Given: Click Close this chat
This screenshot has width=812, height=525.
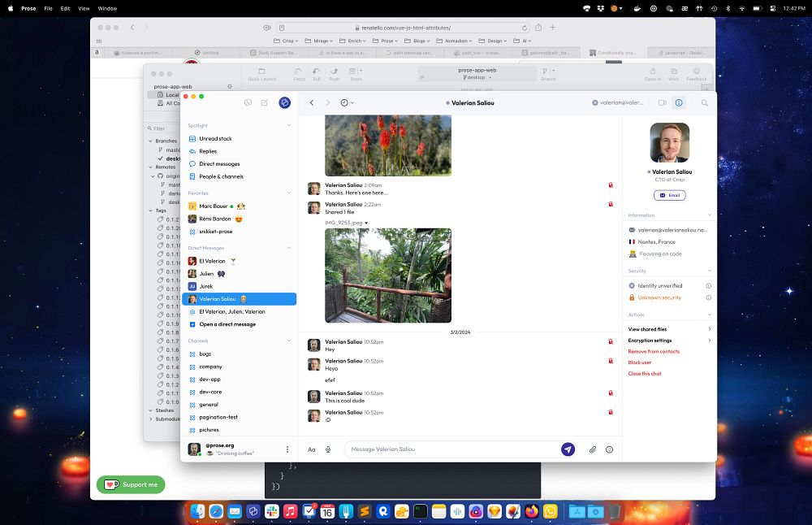Looking at the screenshot, I should click(645, 374).
